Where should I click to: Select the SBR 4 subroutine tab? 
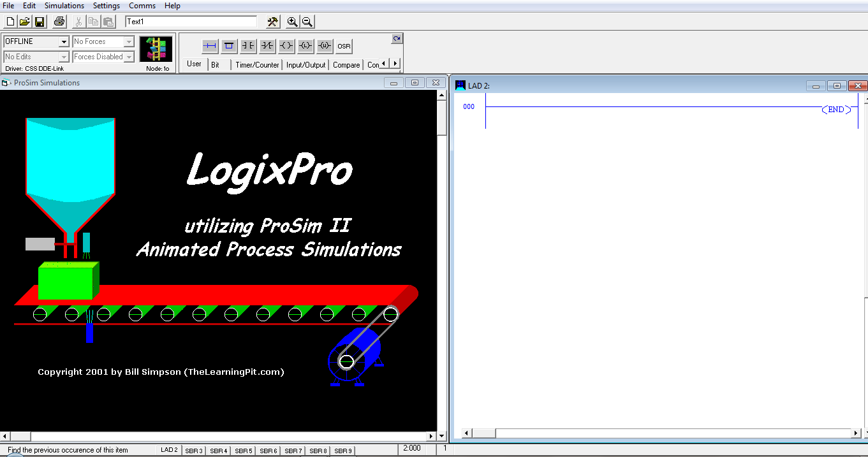(x=218, y=450)
